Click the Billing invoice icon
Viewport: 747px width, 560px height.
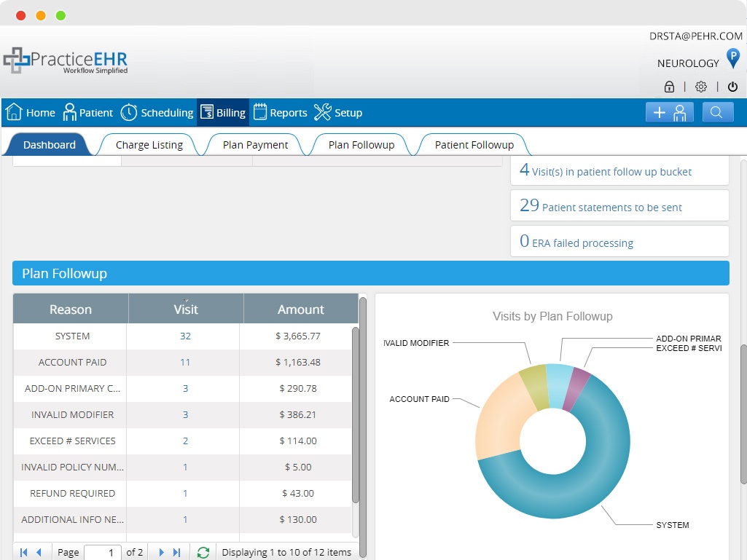pos(207,112)
